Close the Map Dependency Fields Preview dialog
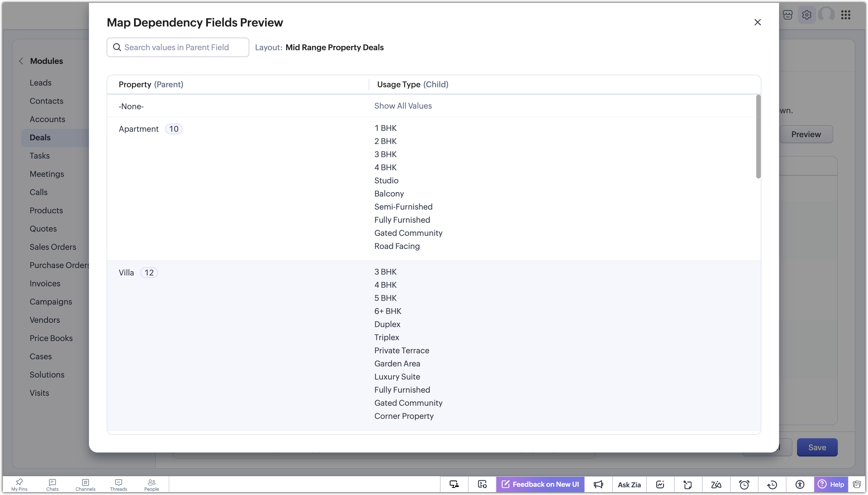 point(757,23)
